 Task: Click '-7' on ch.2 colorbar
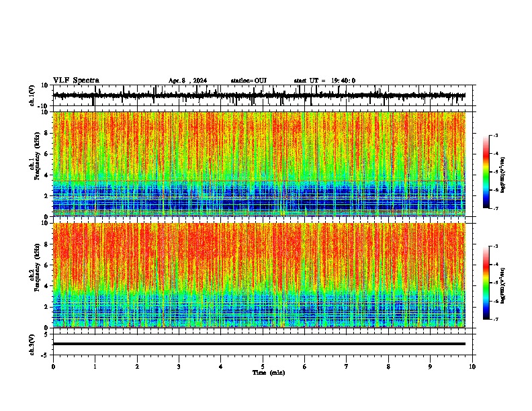point(495,319)
